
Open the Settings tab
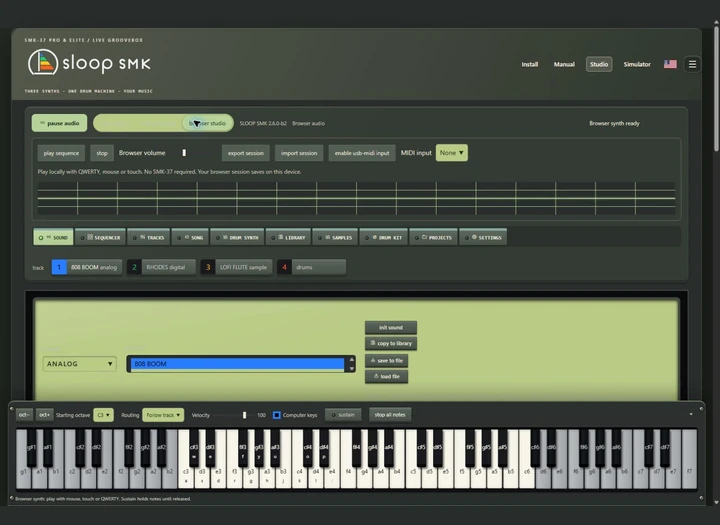(483, 237)
